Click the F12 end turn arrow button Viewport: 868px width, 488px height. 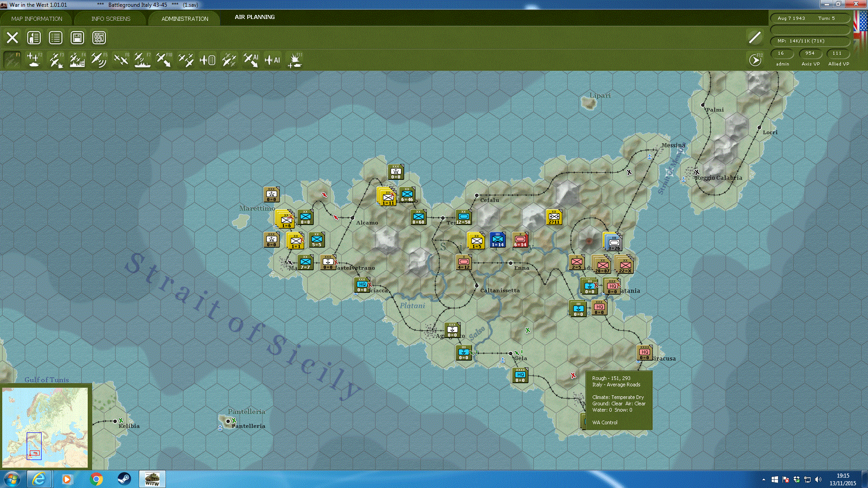tap(755, 60)
